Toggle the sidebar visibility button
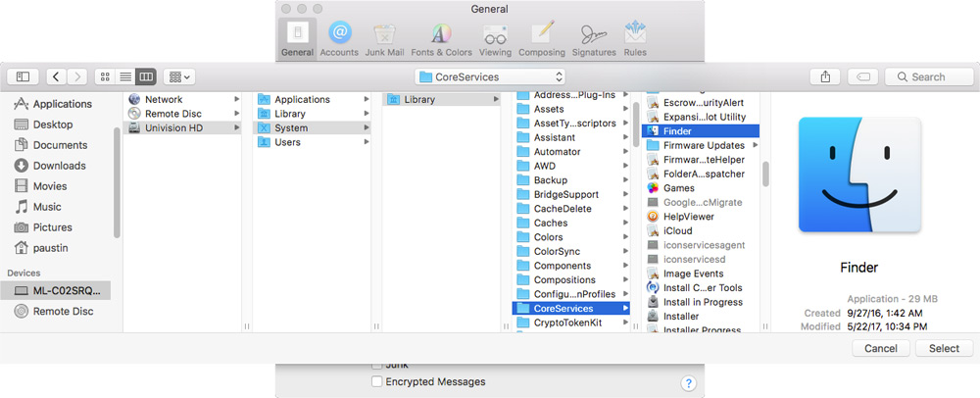The image size is (980, 398). point(24,76)
